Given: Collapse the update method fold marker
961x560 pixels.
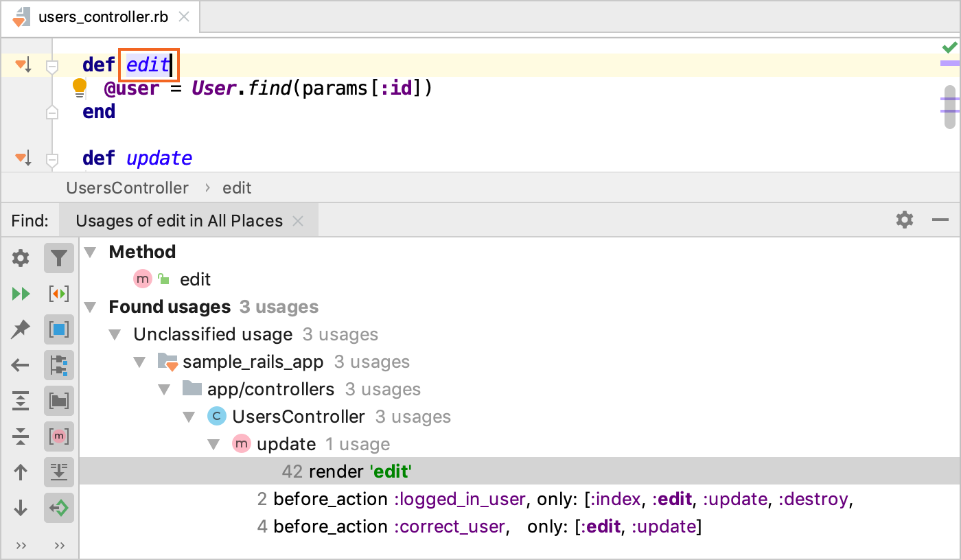Looking at the screenshot, I should (51, 160).
